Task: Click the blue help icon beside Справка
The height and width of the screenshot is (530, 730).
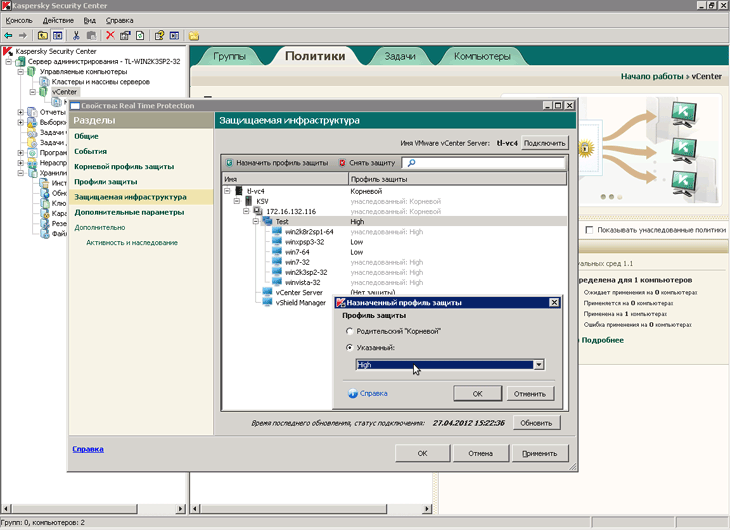Action: click(x=353, y=394)
